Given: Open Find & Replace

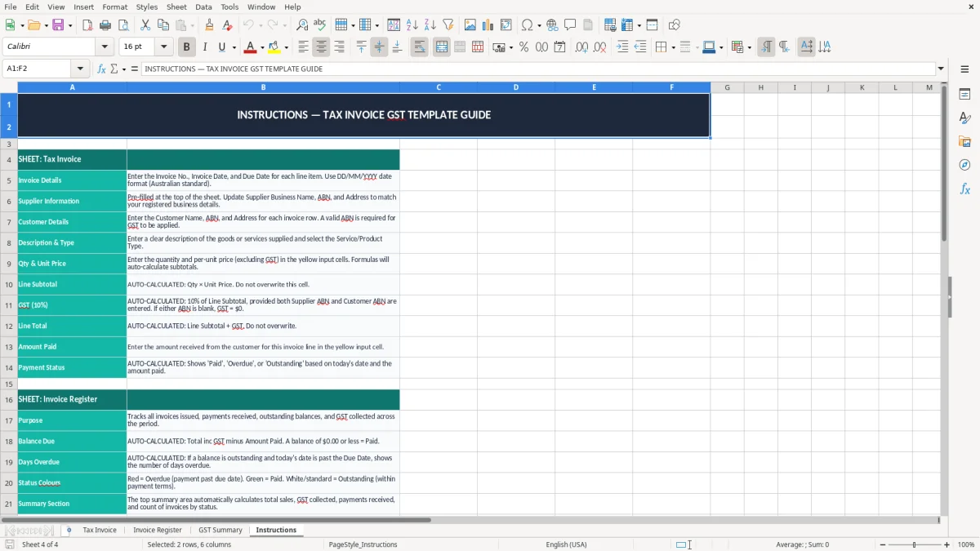Looking at the screenshot, I should pos(302,25).
